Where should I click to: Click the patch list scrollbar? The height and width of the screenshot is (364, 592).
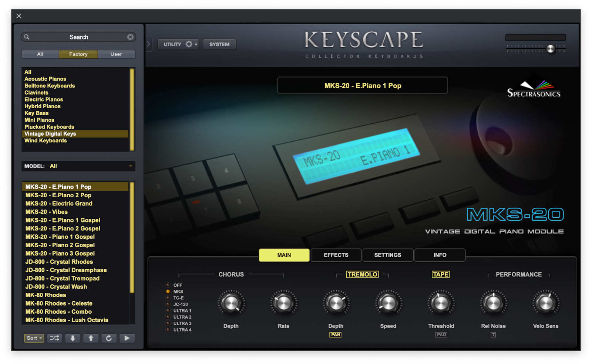tap(132, 237)
